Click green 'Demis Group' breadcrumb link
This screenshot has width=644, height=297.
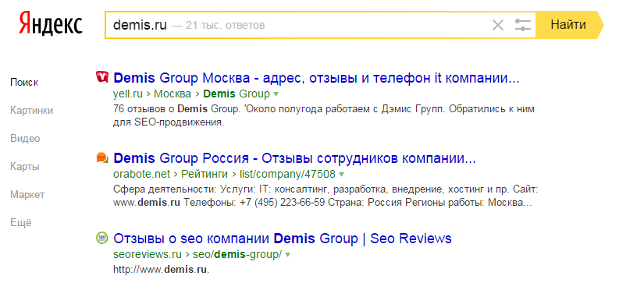tap(237, 94)
